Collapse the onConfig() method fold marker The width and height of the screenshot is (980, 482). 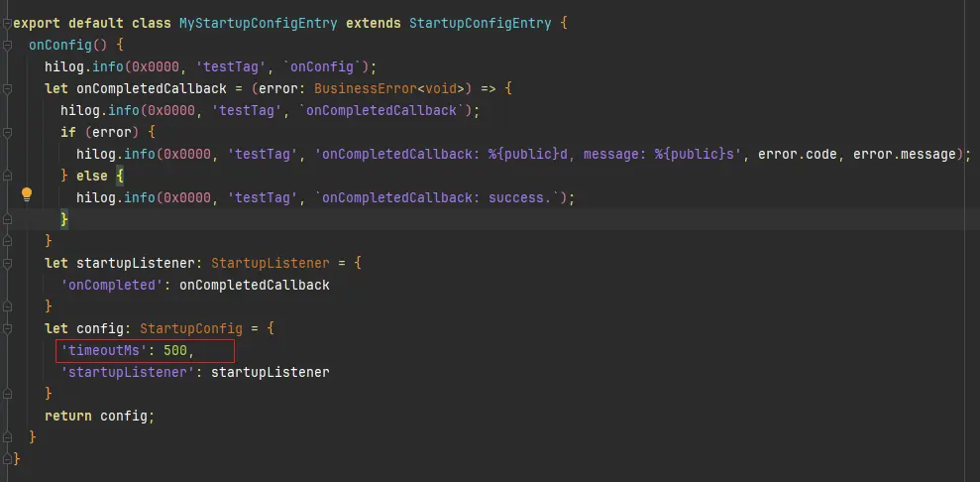coord(6,46)
